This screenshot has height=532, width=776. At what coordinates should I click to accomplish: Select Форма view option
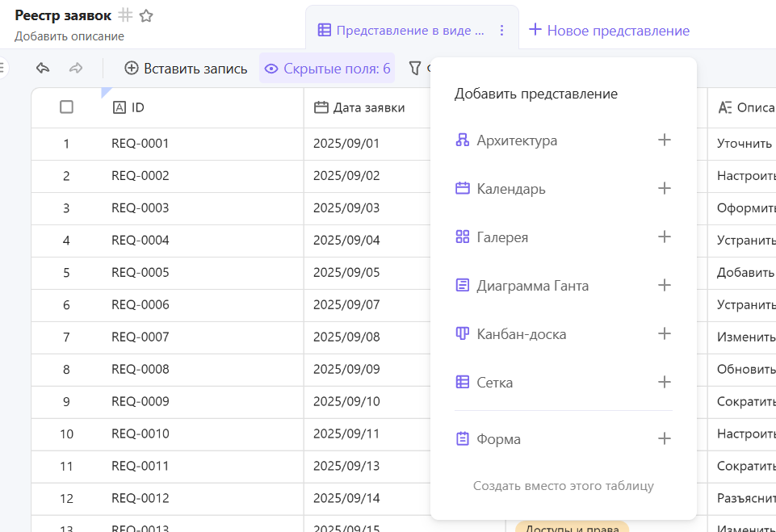tap(563, 439)
